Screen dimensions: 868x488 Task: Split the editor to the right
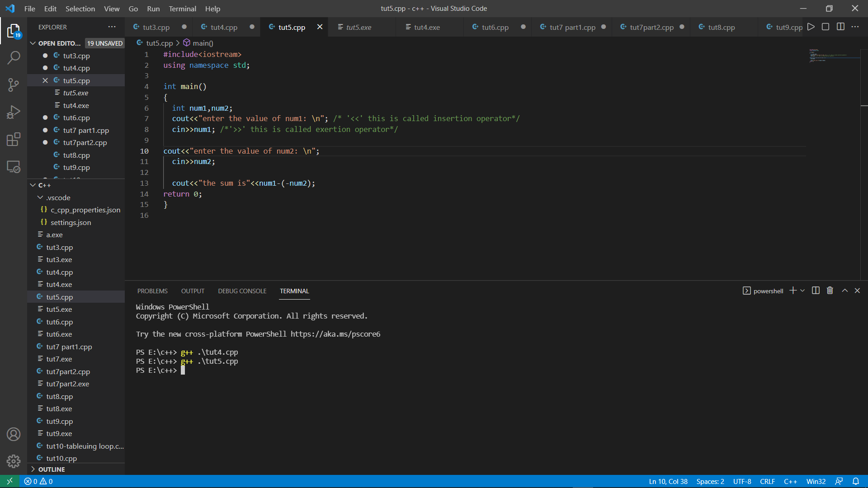(840, 27)
